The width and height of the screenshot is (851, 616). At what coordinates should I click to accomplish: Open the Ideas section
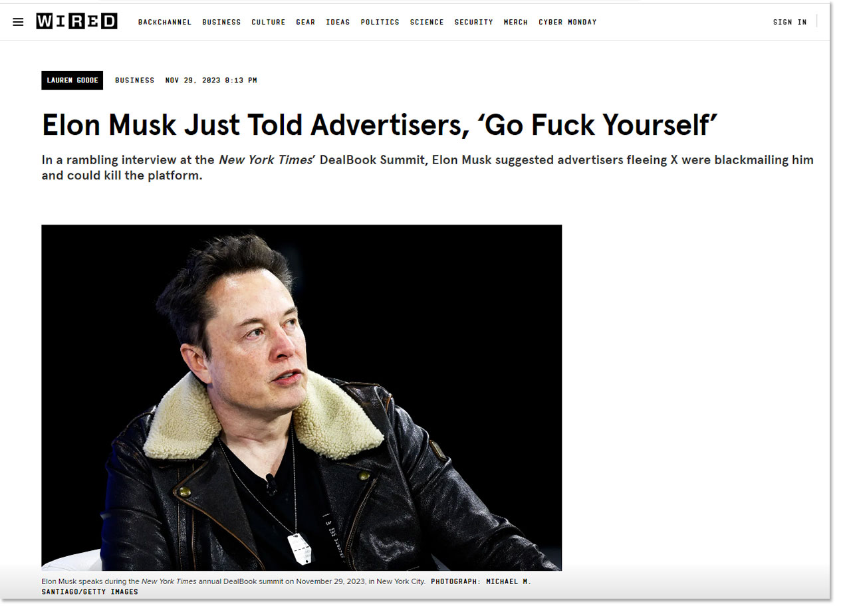(x=338, y=22)
